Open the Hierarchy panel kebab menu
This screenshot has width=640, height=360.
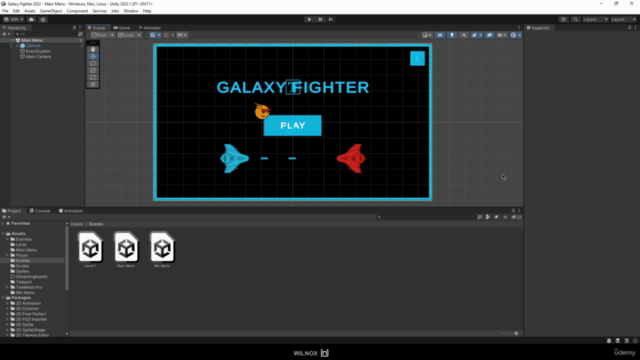tap(80, 28)
